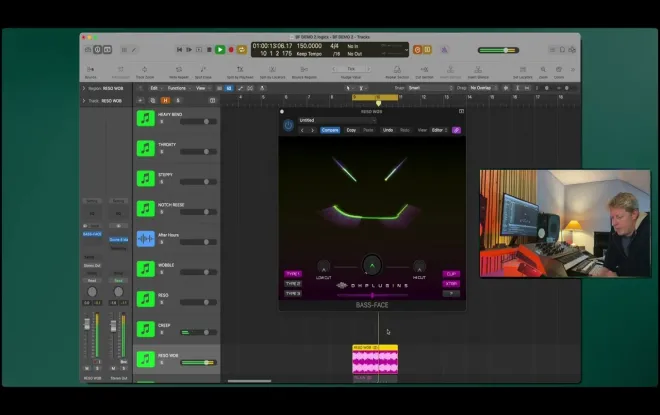
Task: Click the LOW CUT knob
Action: [323, 267]
